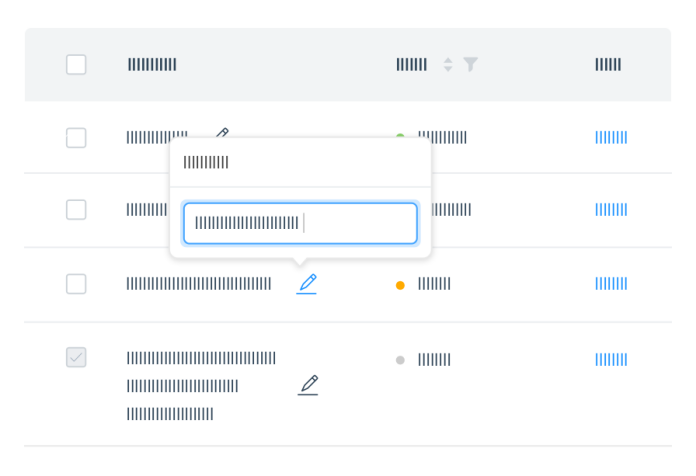Click the checked checkbox in the fourth row
696x476 pixels.
pyautogui.click(x=76, y=357)
